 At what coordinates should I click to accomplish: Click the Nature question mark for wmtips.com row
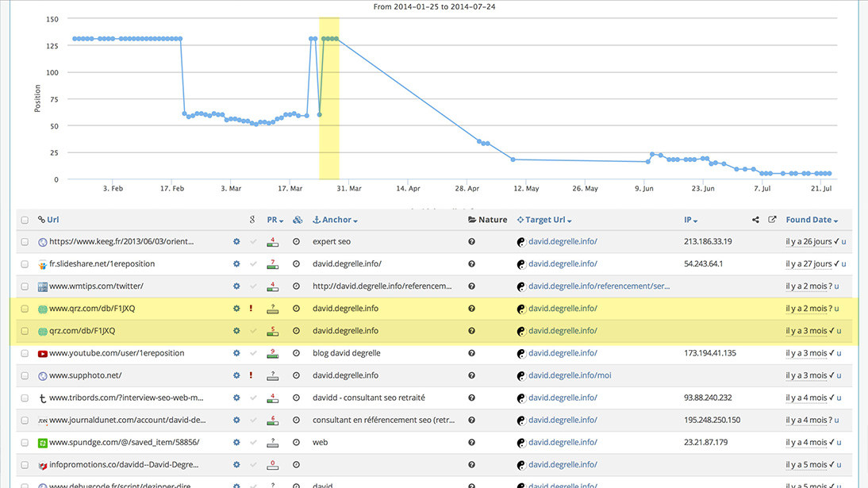[471, 286]
